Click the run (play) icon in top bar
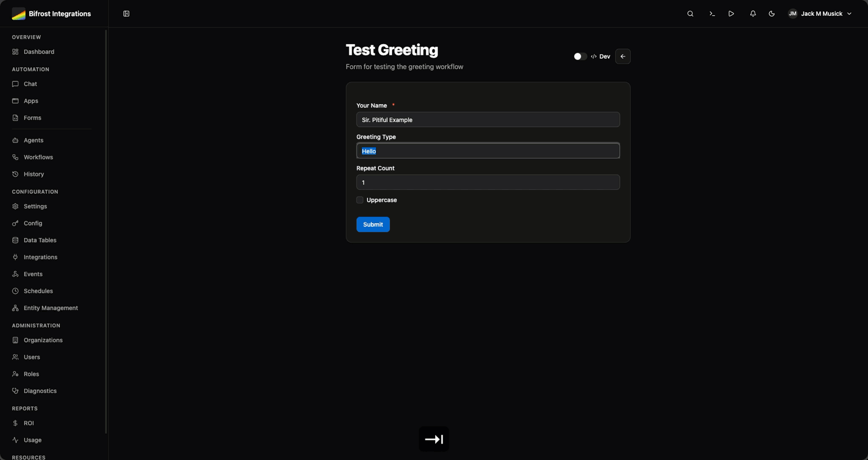Image resolution: width=868 pixels, height=460 pixels. point(731,13)
